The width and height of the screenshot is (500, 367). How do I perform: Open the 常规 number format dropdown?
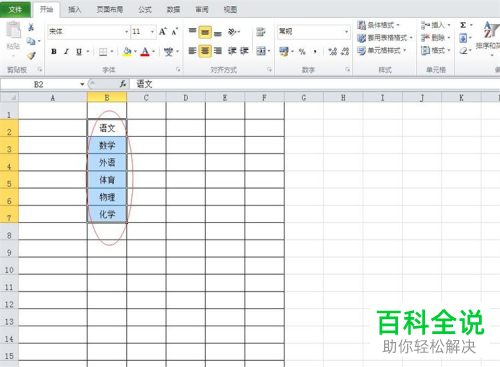coord(346,32)
